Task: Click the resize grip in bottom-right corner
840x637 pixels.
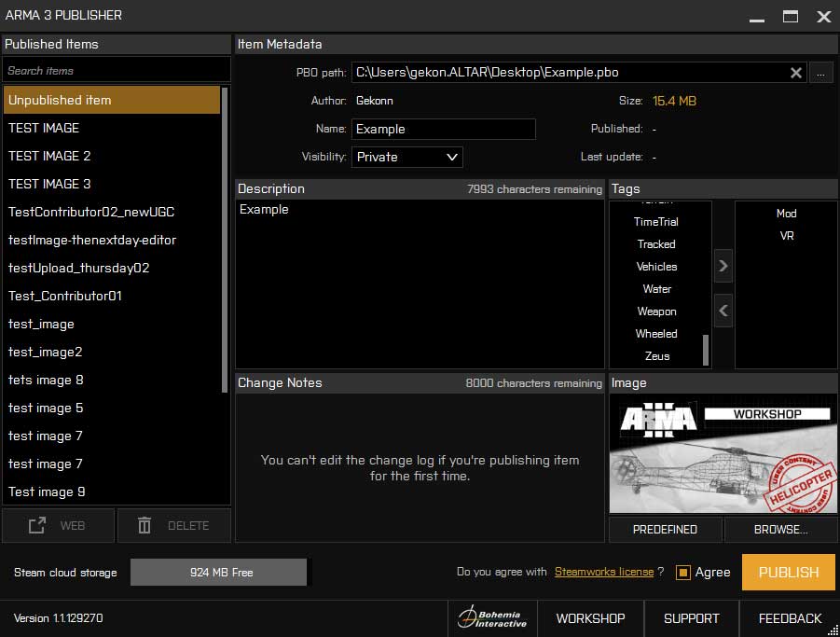Action: coord(833,631)
